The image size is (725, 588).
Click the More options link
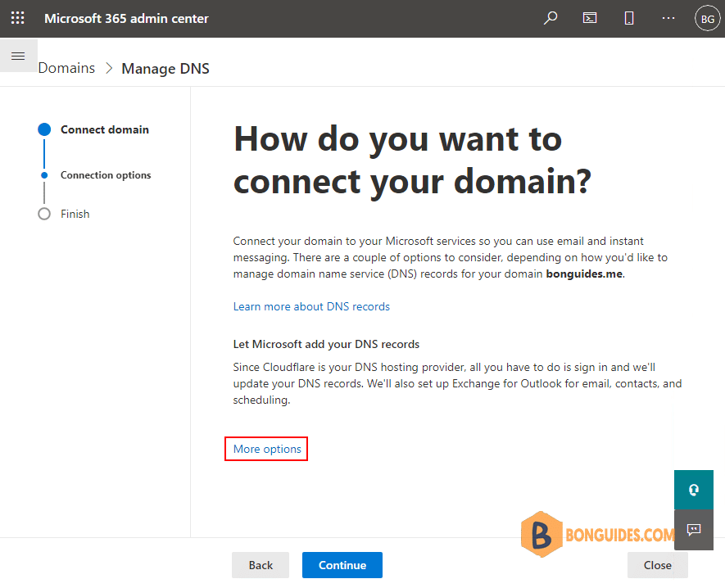pyautogui.click(x=267, y=449)
